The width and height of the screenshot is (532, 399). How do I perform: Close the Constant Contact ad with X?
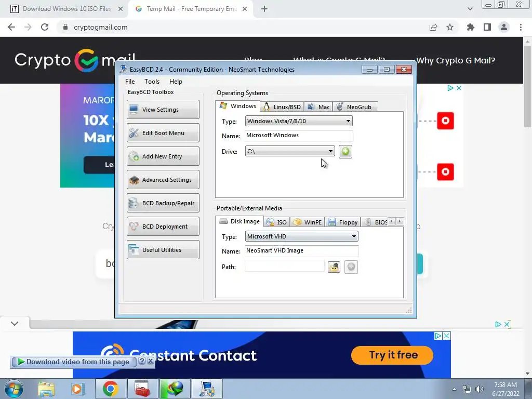point(447,336)
